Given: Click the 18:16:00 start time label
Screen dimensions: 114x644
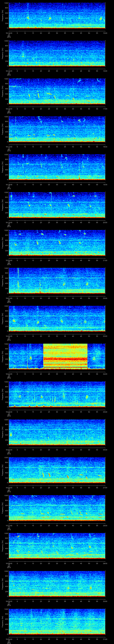Looking at the screenshot, I should (x=9, y=109).
